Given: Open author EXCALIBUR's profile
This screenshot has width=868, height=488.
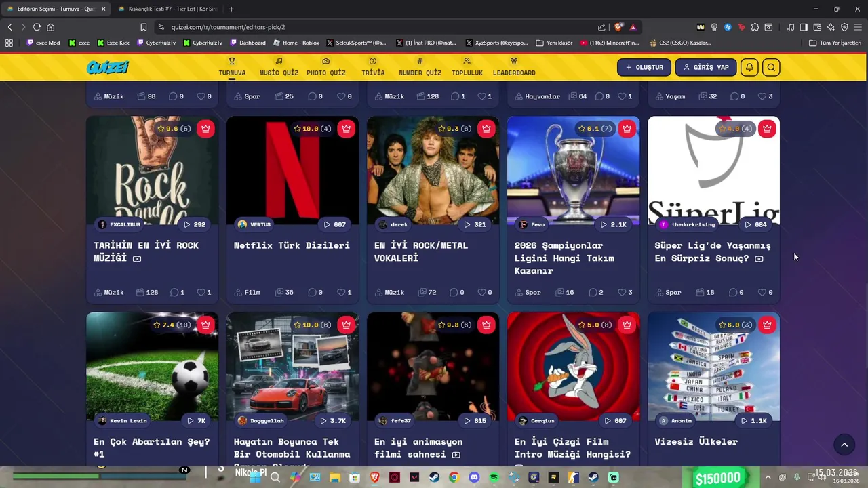Looking at the screenshot, I should coord(119,224).
